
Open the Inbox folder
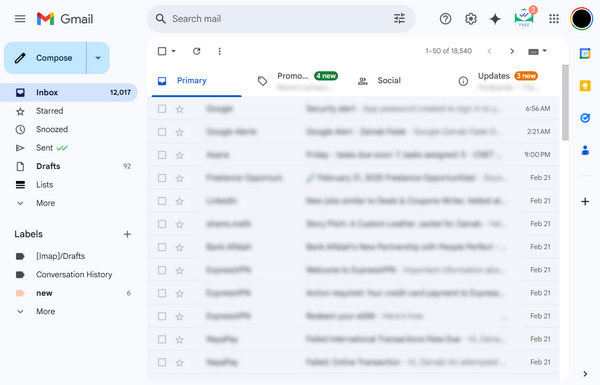pos(69,93)
